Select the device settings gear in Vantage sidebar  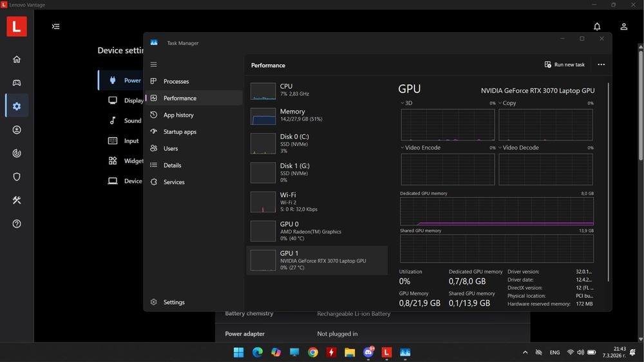click(17, 106)
